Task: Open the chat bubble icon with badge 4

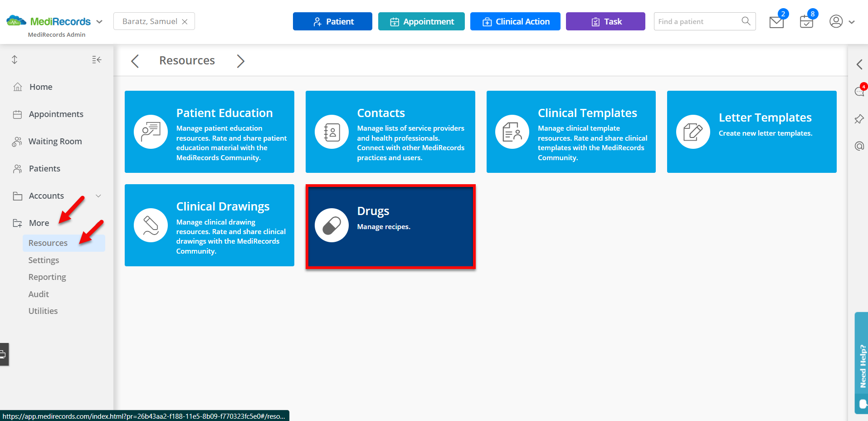Action: 859,91
